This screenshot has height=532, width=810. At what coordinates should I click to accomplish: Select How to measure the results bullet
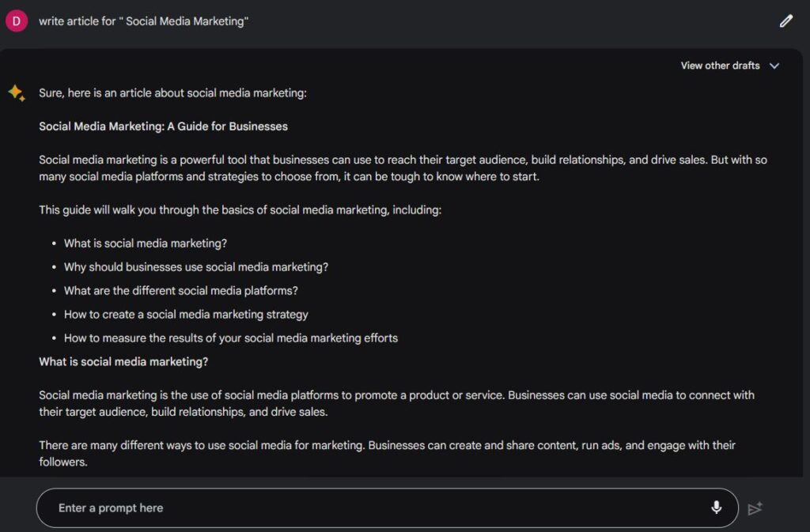tap(231, 338)
